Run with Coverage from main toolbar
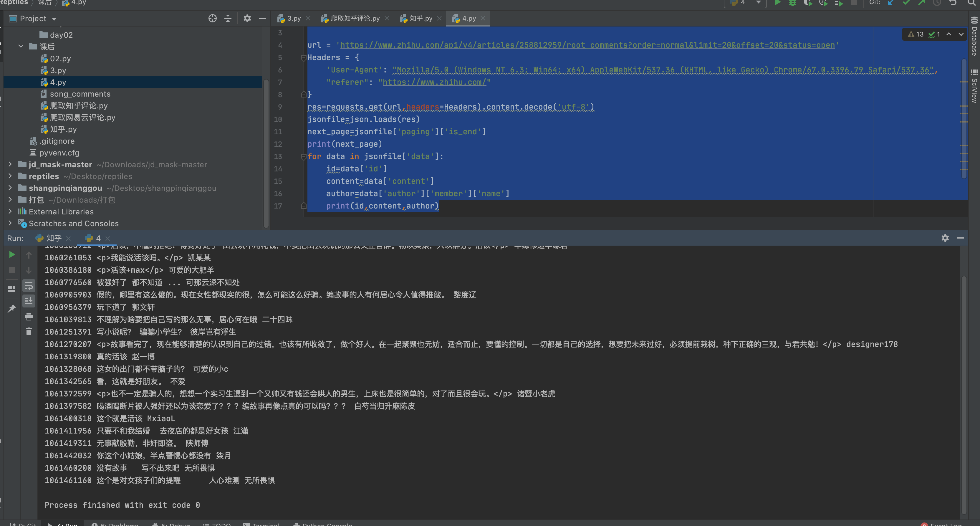The image size is (980, 526). click(808, 3)
